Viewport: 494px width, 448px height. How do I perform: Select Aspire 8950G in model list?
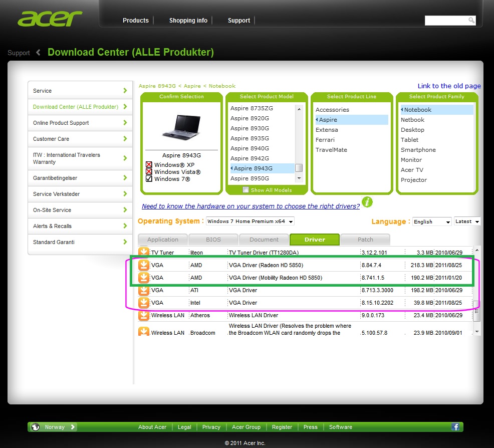pos(250,178)
